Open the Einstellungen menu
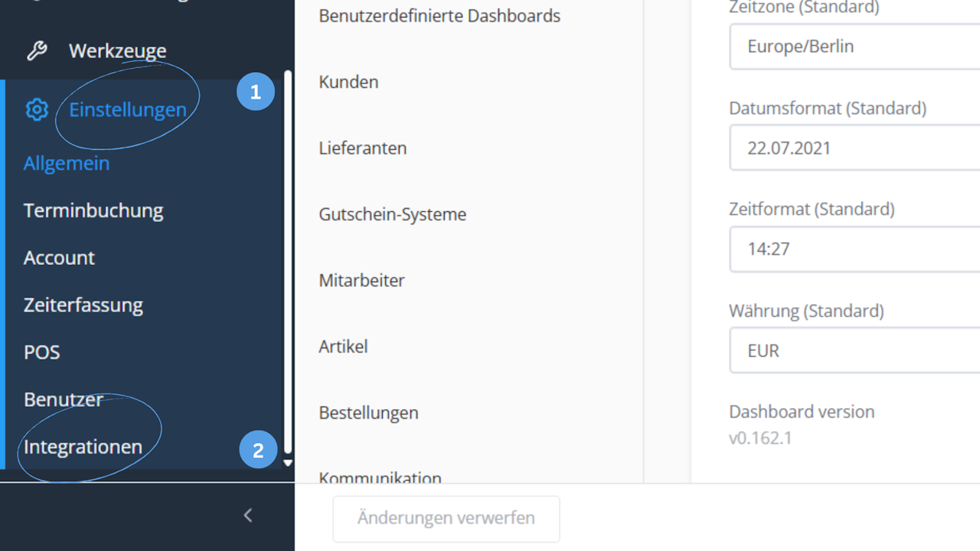This screenshot has height=551, width=980. [127, 110]
